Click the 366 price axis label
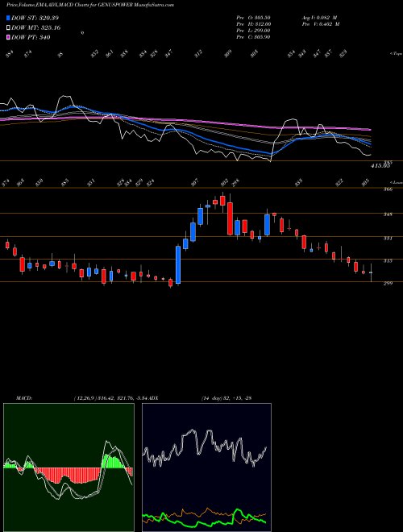Image resolution: width=403 pixels, height=532 pixels. point(388,189)
